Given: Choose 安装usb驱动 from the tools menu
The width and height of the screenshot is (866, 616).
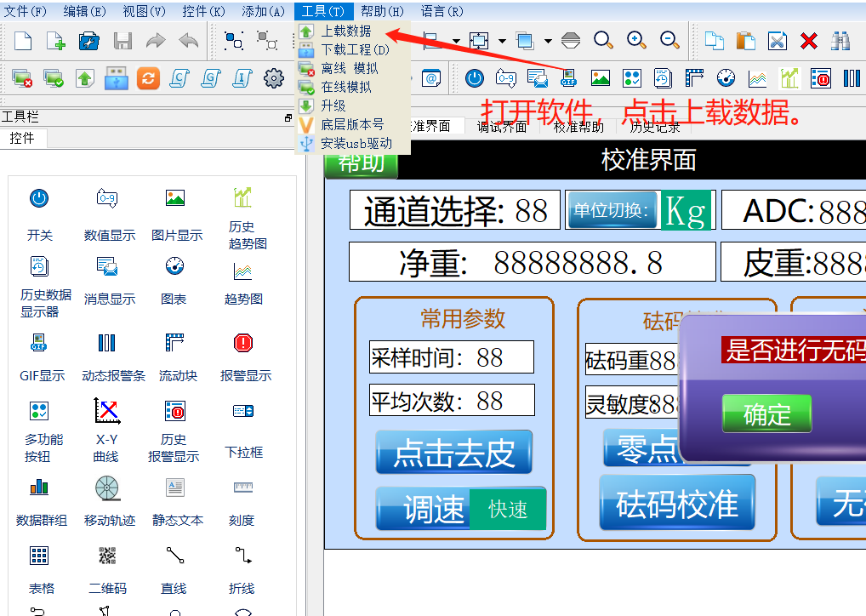Looking at the screenshot, I should (353, 143).
